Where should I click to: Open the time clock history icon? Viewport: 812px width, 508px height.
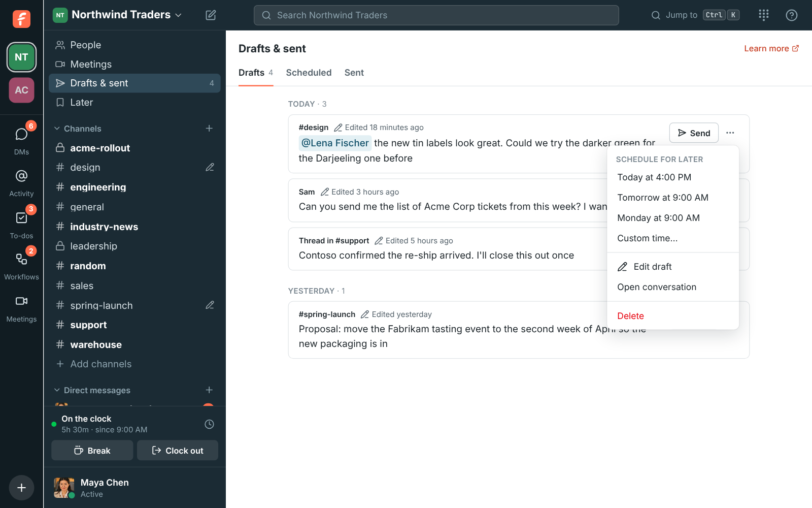coord(209,424)
